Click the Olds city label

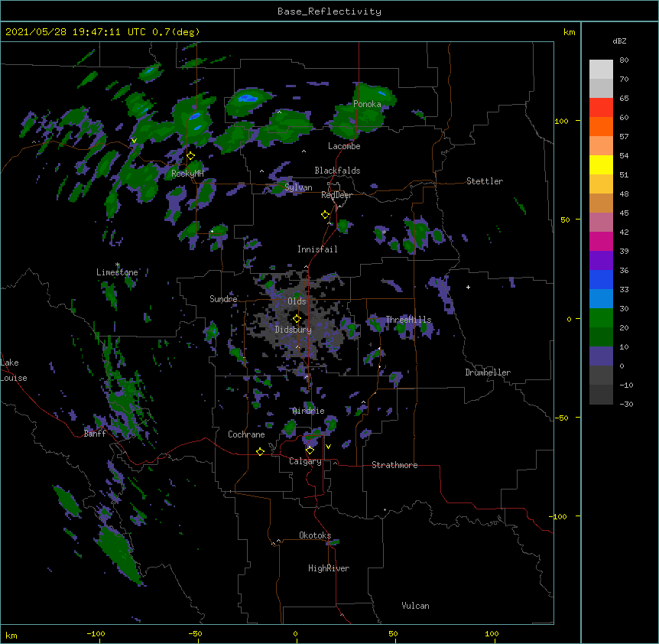(297, 301)
